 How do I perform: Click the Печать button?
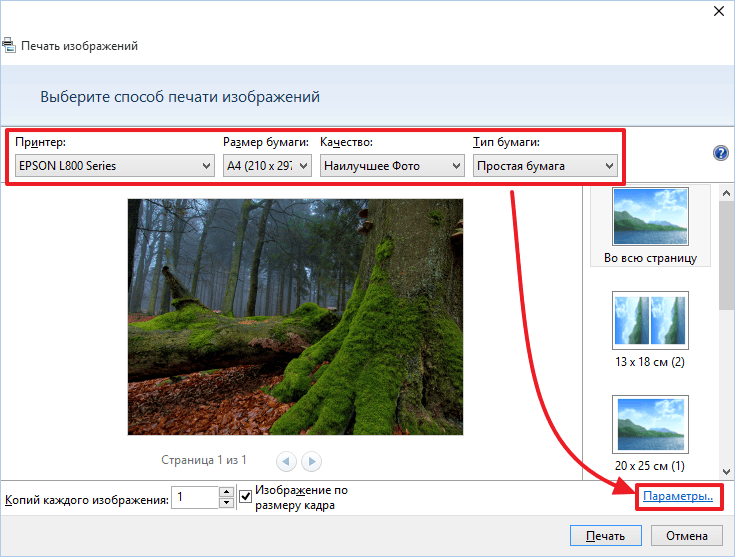point(606,535)
